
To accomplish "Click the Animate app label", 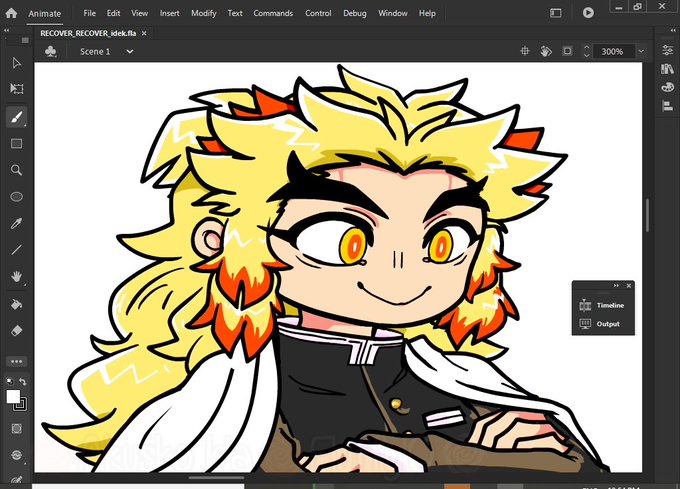I will [x=45, y=13].
